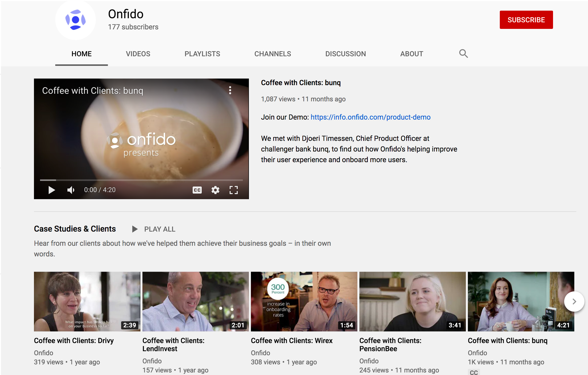Open the About tab
588x375 pixels.
[412, 54]
